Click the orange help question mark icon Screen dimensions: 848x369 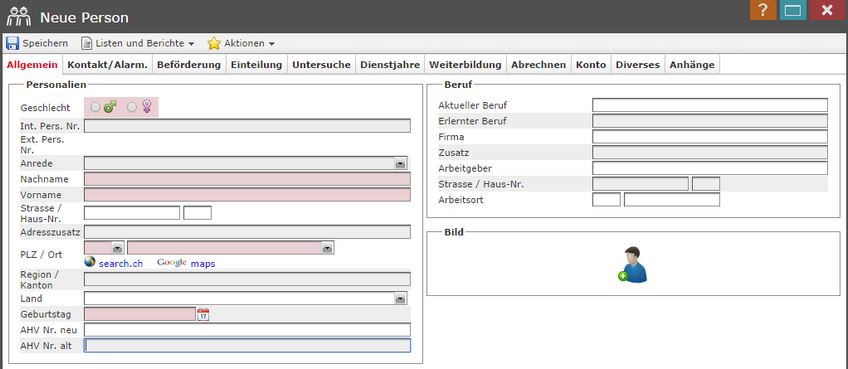(763, 10)
